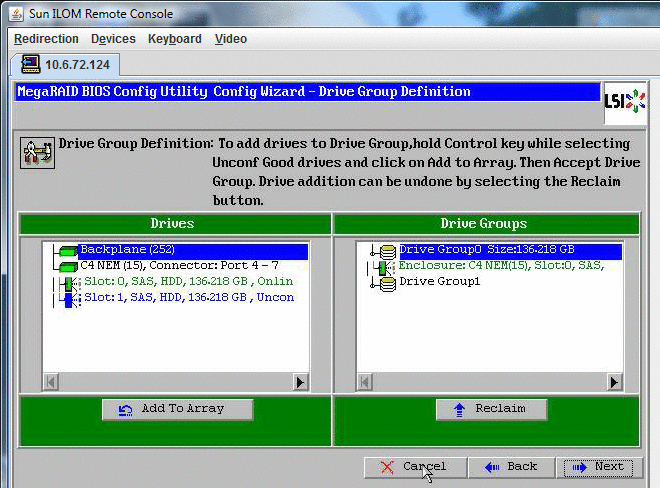Image resolution: width=660 pixels, height=488 pixels.
Task: Click the drive icon of the Enclosure row
Action: click(385, 268)
